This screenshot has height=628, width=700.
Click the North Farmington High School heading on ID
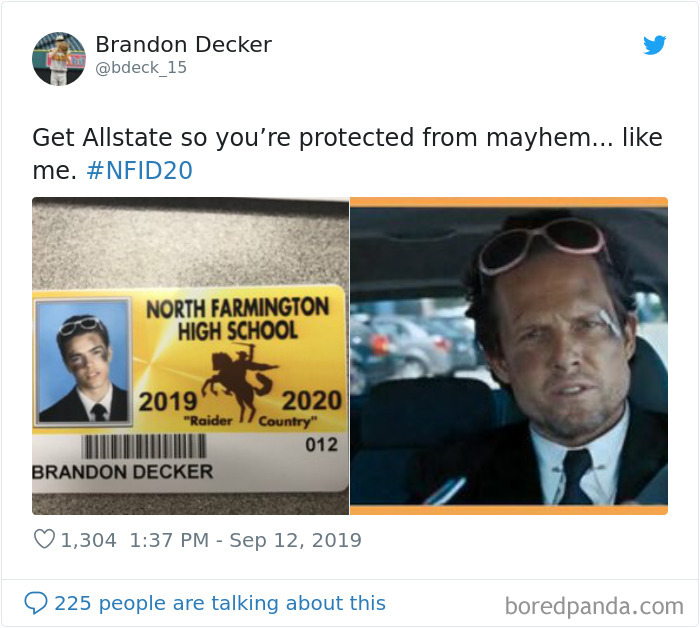pos(238,319)
